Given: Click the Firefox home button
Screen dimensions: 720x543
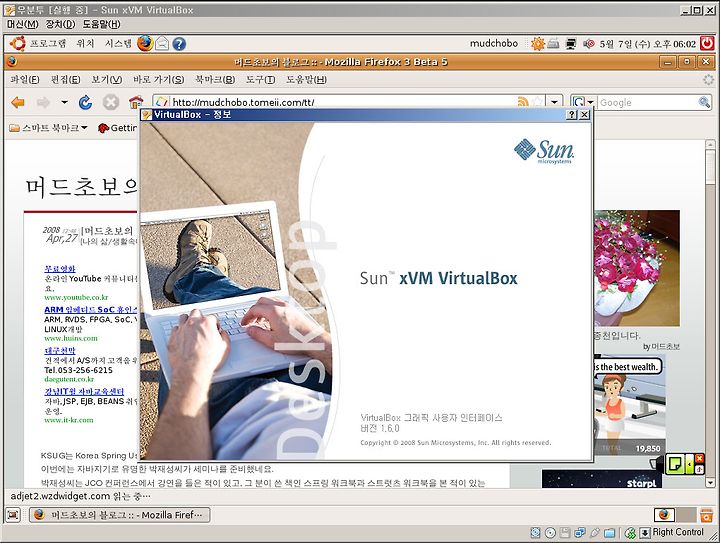Looking at the screenshot, I should coord(135,101).
